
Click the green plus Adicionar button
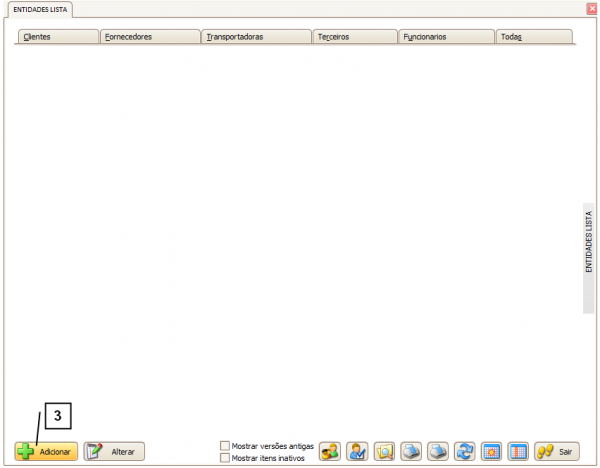[46, 452]
